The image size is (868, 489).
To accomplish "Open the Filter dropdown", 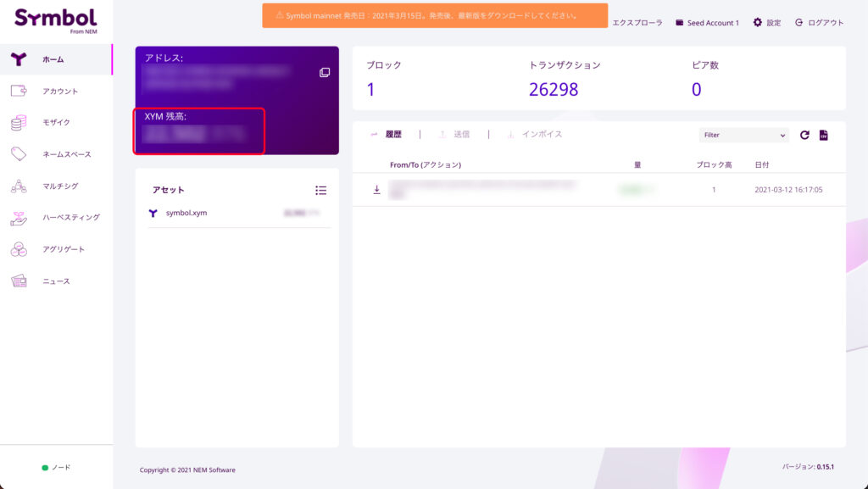I will pyautogui.click(x=743, y=135).
